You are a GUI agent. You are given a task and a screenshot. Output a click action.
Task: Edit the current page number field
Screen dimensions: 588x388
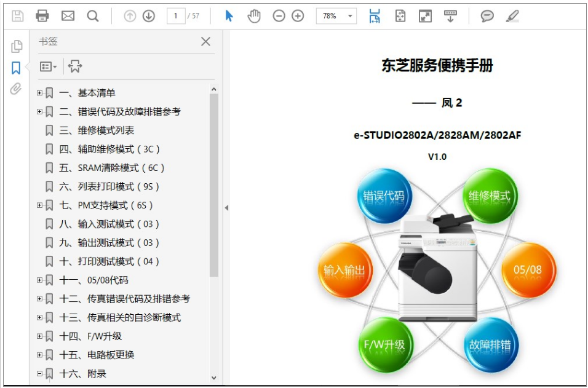point(176,16)
